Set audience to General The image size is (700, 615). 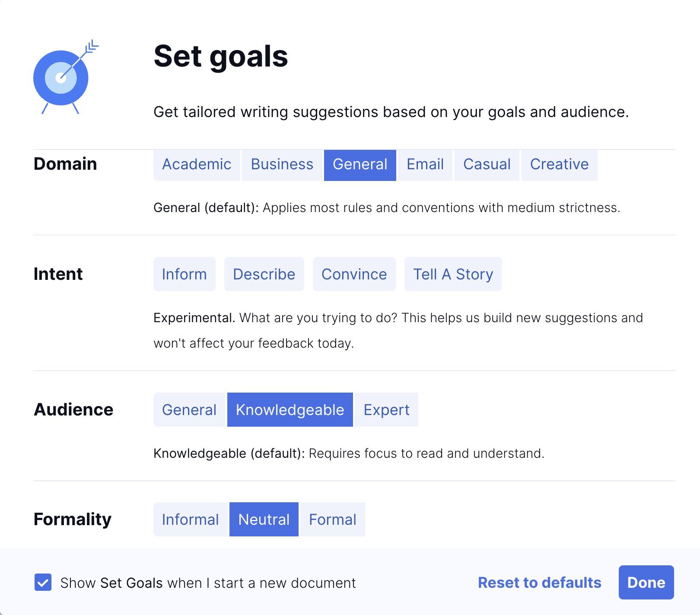click(189, 409)
